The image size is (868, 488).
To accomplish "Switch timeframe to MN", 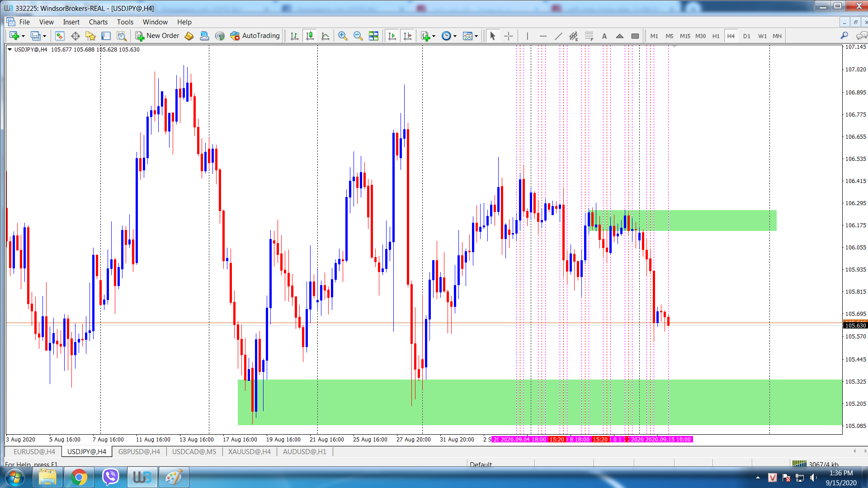I will pos(777,36).
